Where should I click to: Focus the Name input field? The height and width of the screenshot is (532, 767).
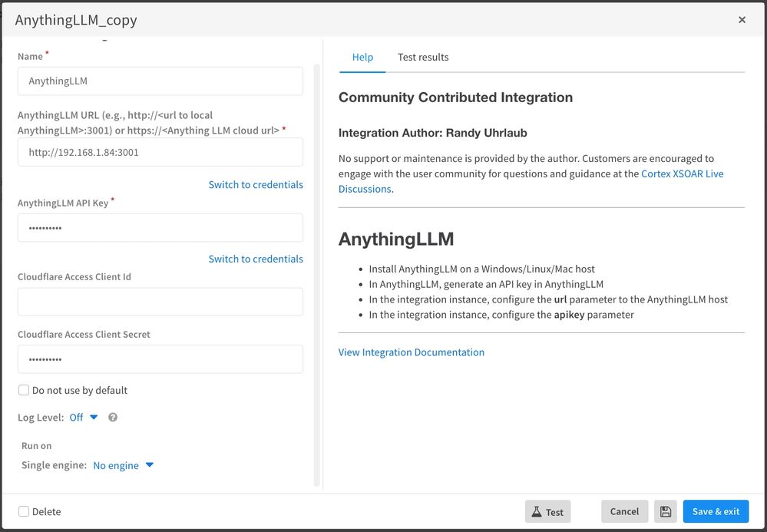point(160,81)
